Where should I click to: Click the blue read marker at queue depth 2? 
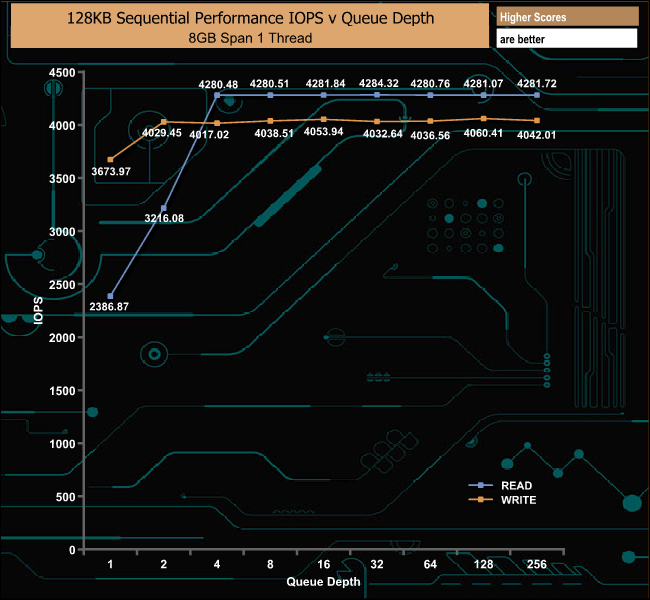pos(164,208)
